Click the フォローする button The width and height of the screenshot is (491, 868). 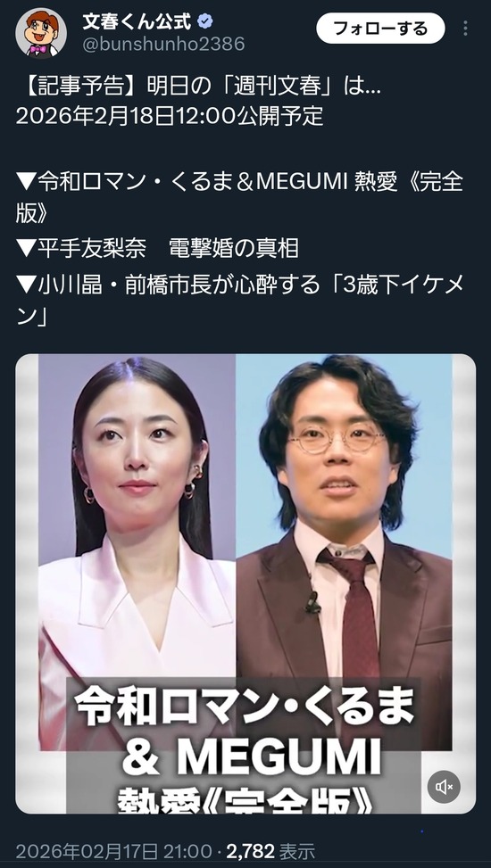coord(380,29)
